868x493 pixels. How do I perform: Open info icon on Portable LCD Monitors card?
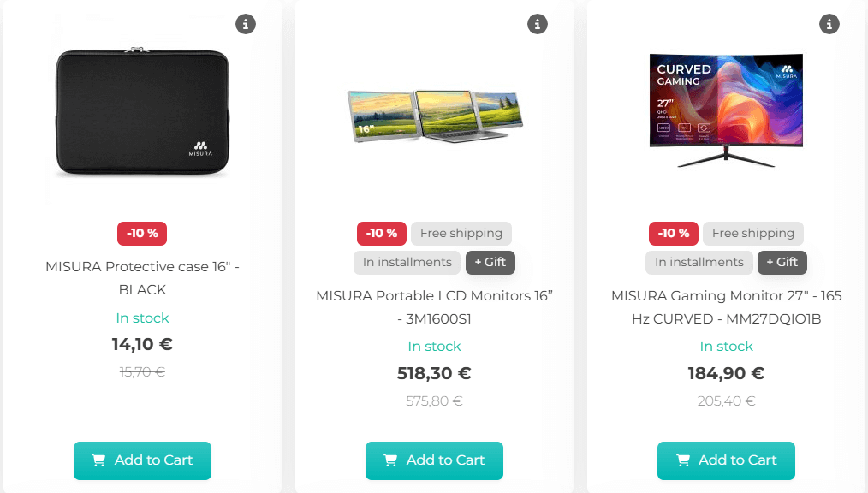(x=537, y=24)
